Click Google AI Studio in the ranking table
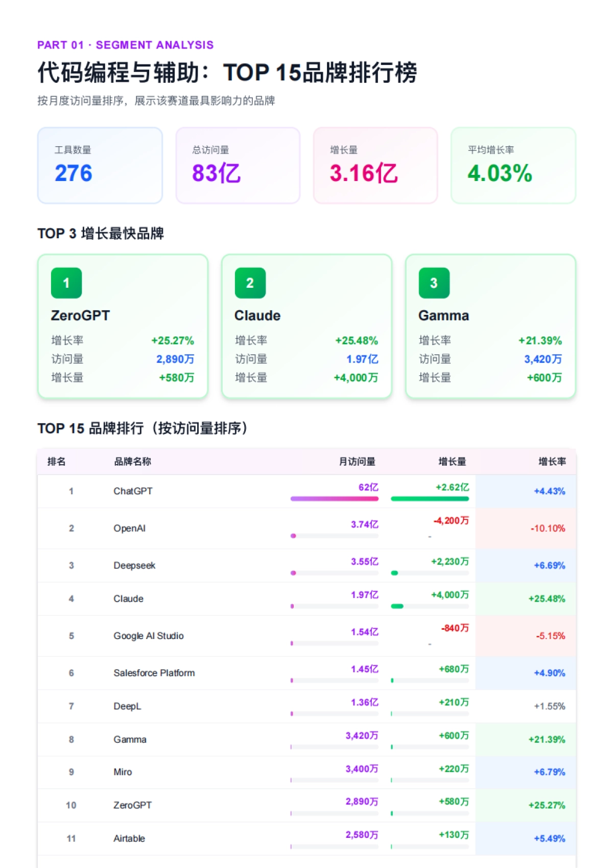This screenshot has width=613, height=868. (148, 636)
